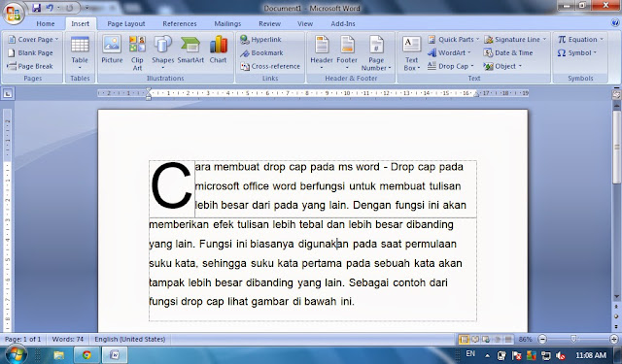
Task: Click the Words: 74 status indicator
Action: 68,340
